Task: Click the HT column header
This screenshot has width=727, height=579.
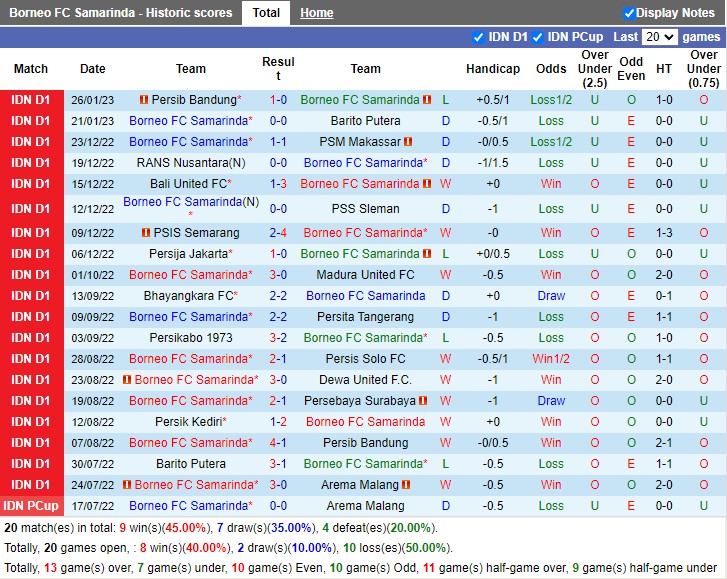Action: [664, 69]
